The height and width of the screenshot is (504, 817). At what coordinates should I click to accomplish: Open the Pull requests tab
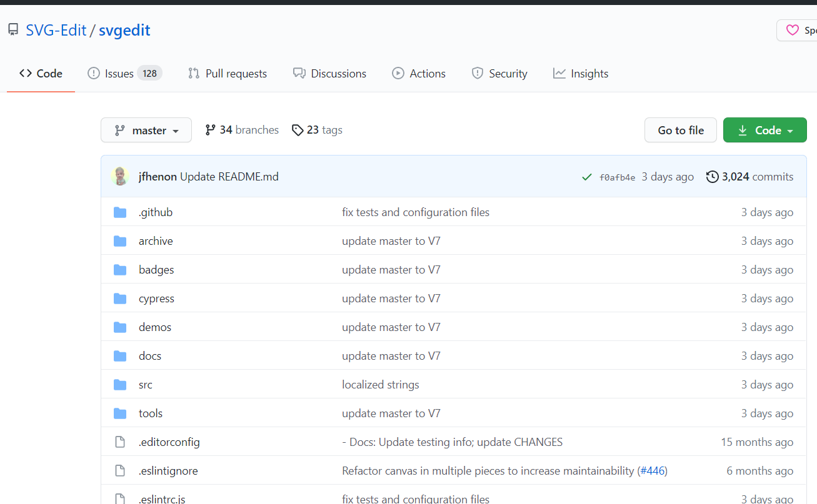tap(228, 74)
